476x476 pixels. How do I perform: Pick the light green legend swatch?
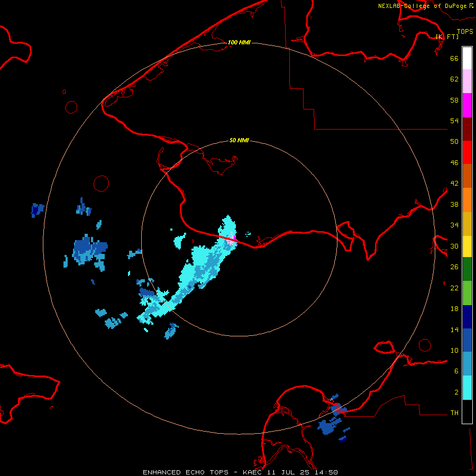point(467,293)
